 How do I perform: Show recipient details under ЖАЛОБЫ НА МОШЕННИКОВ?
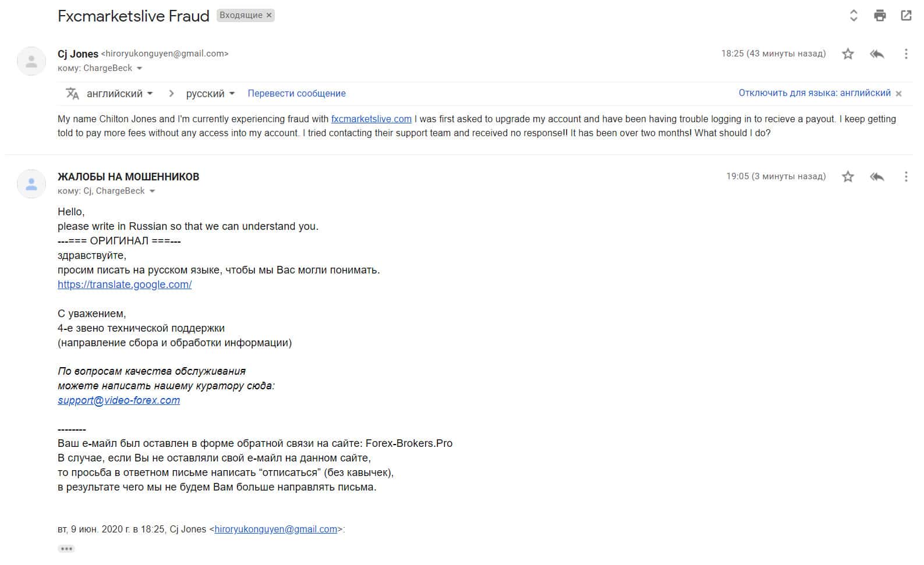click(x=152, y=191)
